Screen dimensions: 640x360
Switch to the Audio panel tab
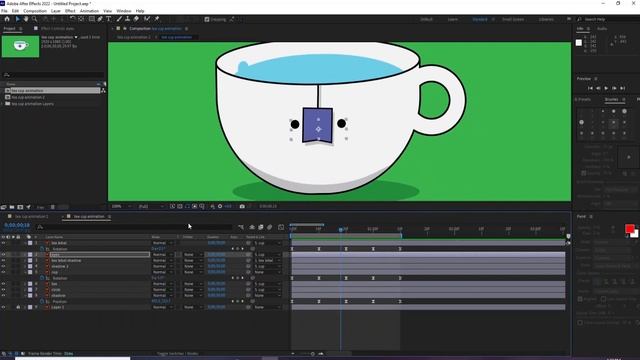(x=602, y=29)
